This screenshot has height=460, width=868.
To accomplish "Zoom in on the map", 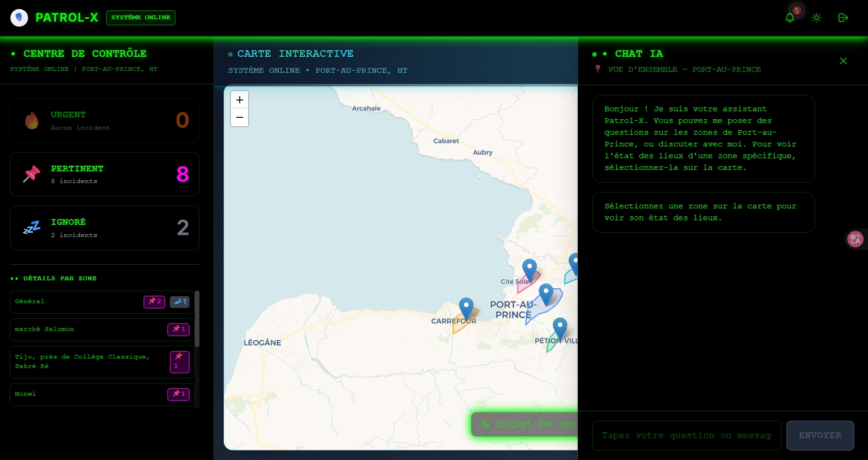I will pyautogui.click(x=239, y=100).
